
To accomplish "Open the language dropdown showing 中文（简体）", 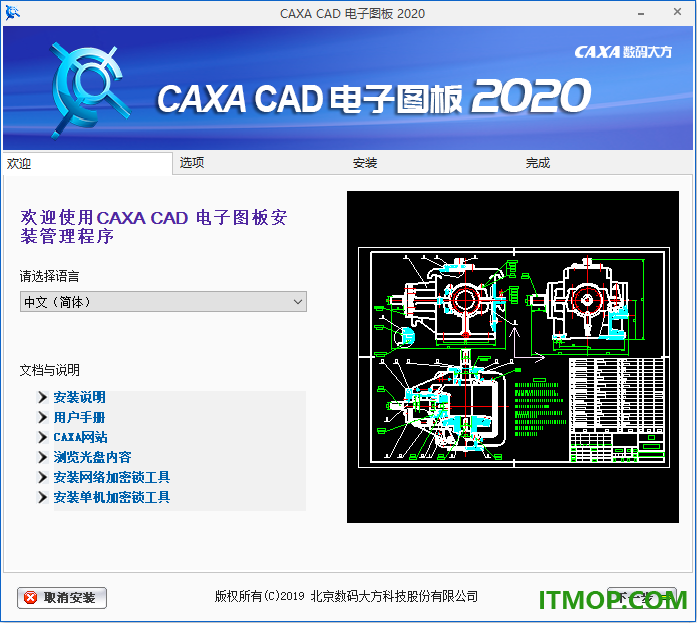I will tap(163, 302).
